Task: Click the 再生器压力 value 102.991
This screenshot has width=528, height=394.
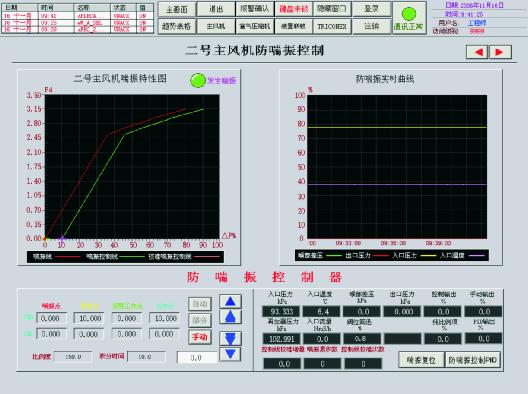Action: 281,339
